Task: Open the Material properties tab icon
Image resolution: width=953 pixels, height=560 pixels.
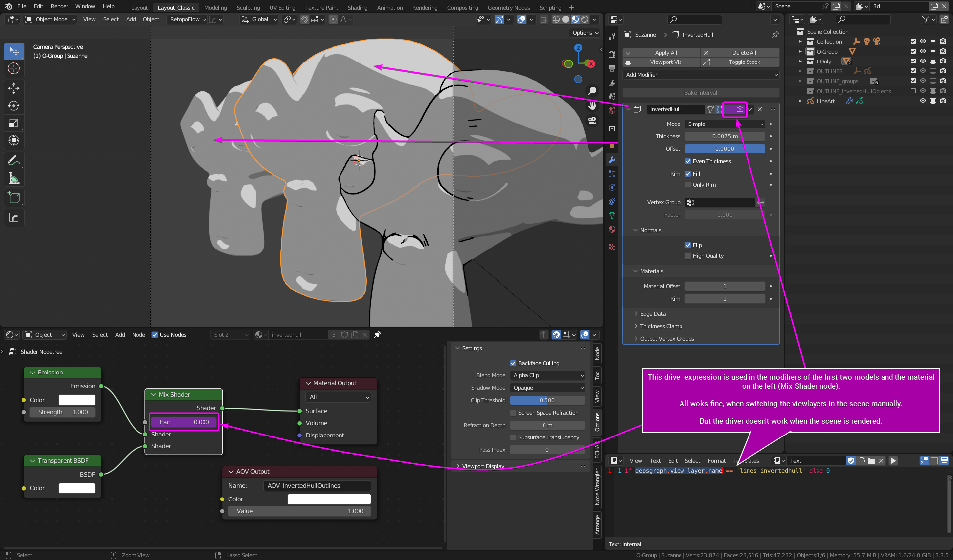Action: pos(612,229)
